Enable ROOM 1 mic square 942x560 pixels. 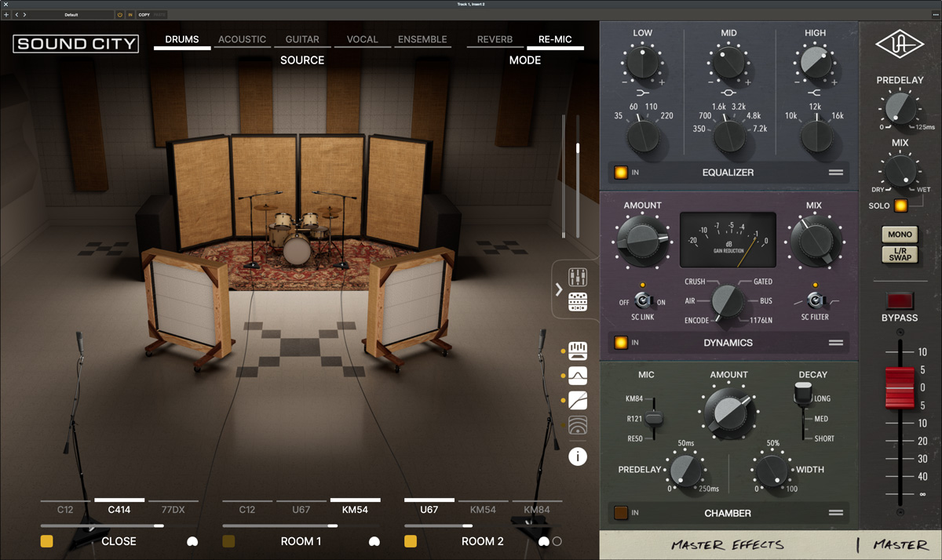(x=228, y=541)
